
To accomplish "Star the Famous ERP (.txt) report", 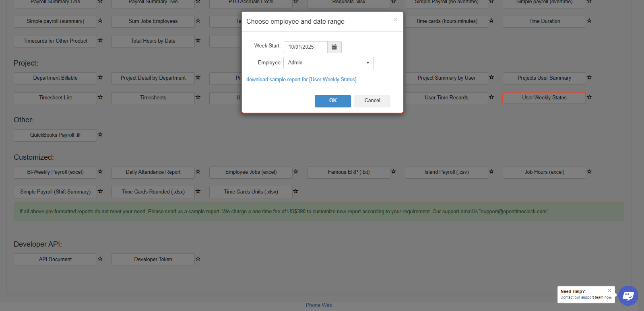I will (394, 172).
